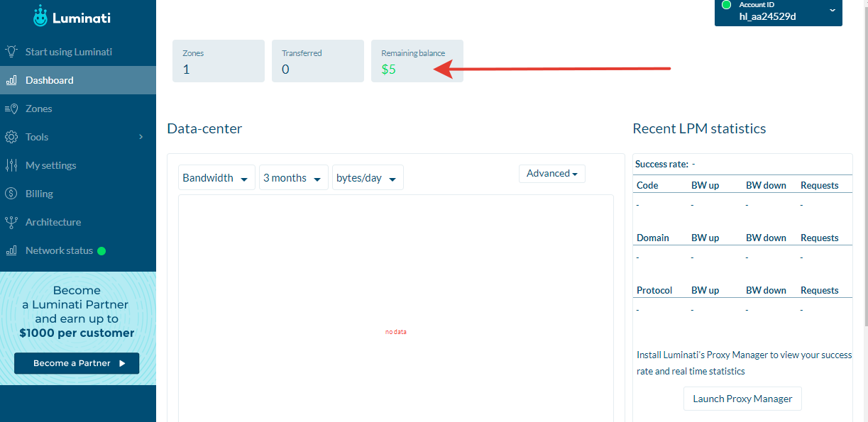The height and width of the screenshot is (422, 868).
Task: Open the Architecture page
Action: 78,222
